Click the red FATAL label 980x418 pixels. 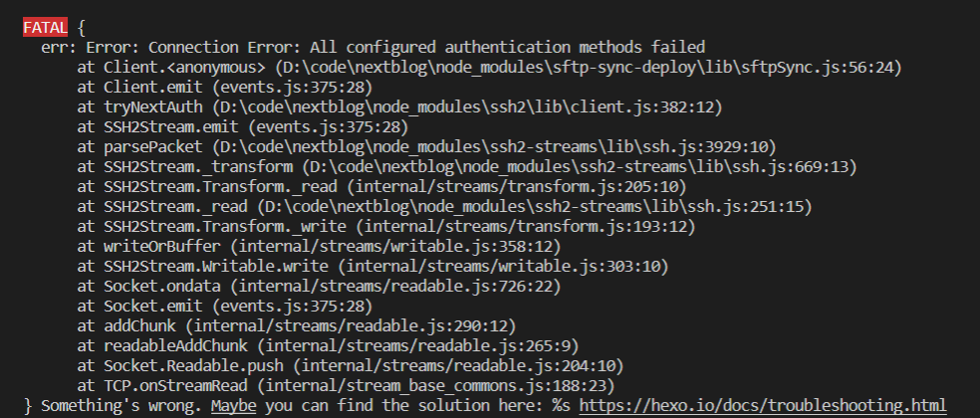point(45,28)
